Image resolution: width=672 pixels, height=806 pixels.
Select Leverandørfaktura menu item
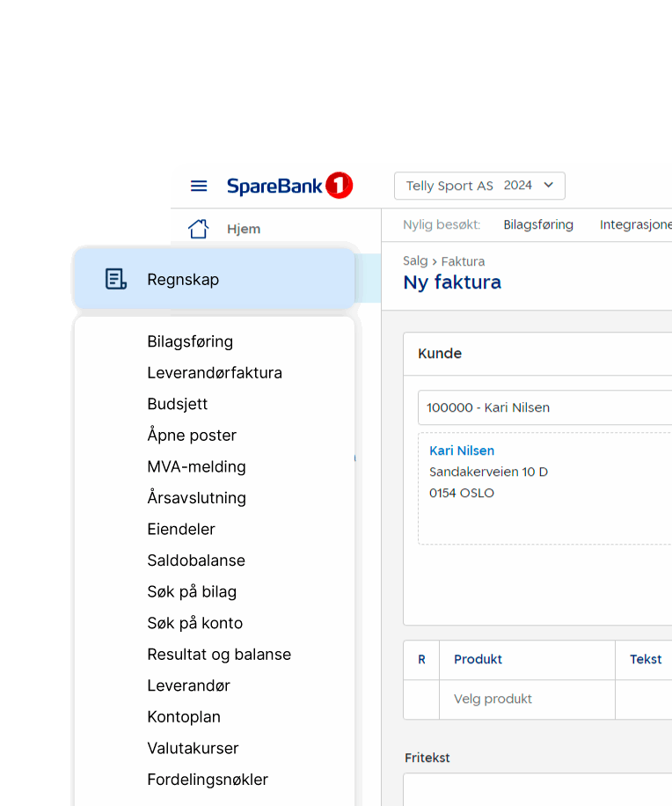tap(215, 373)
